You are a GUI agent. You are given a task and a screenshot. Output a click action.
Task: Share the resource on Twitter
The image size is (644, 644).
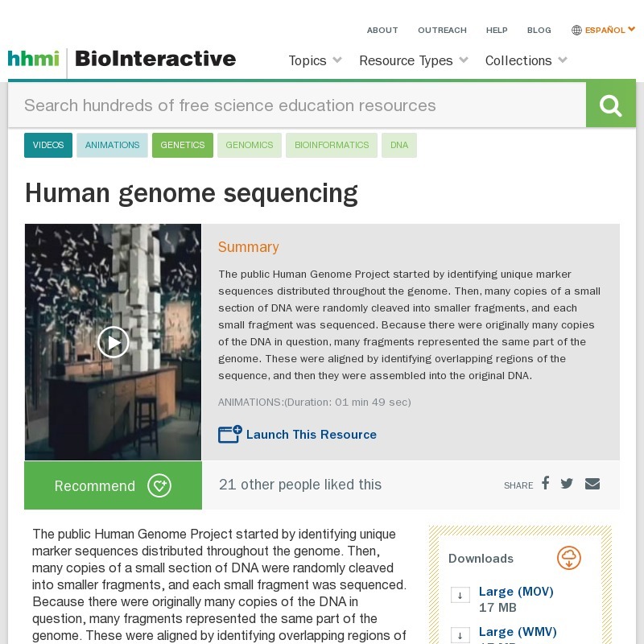click(x=567, y=484)
